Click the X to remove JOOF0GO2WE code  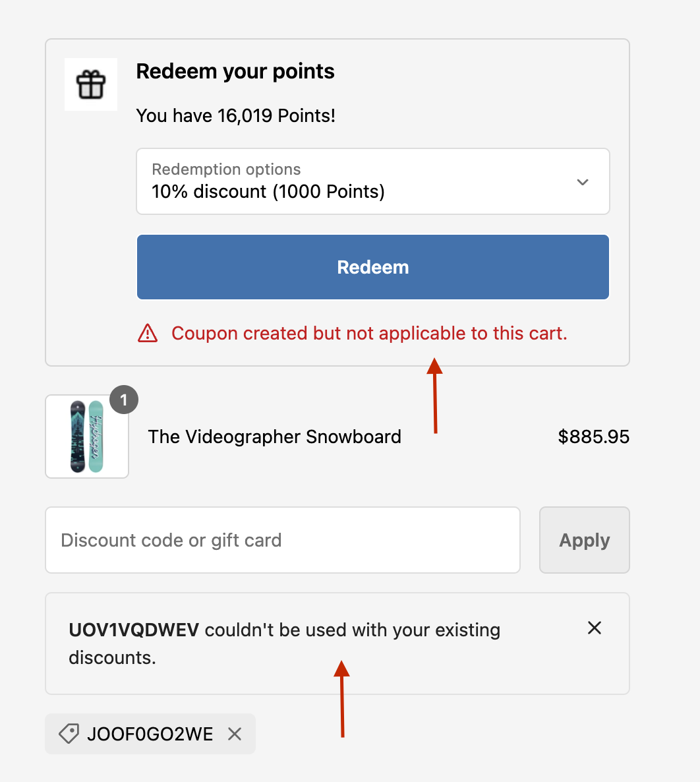click(x=235, y=733)
